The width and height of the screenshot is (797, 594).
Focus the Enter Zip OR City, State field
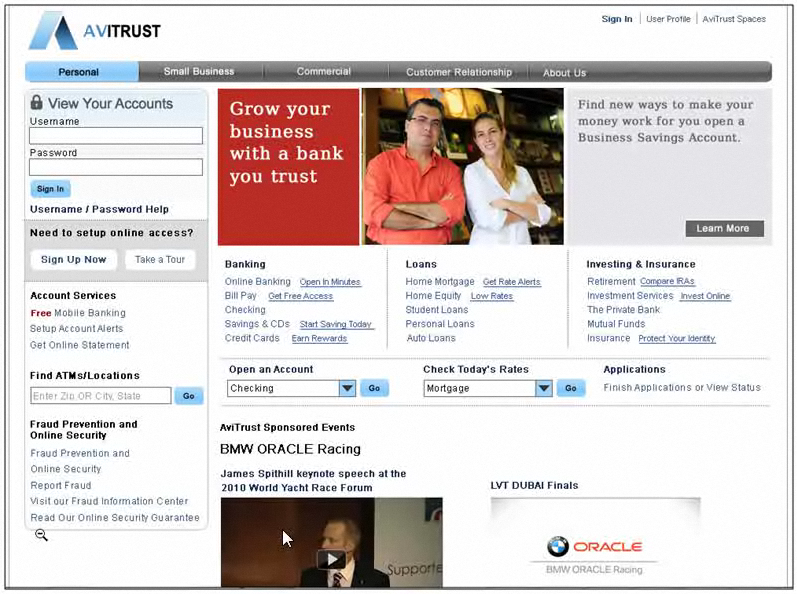point(101,395)
